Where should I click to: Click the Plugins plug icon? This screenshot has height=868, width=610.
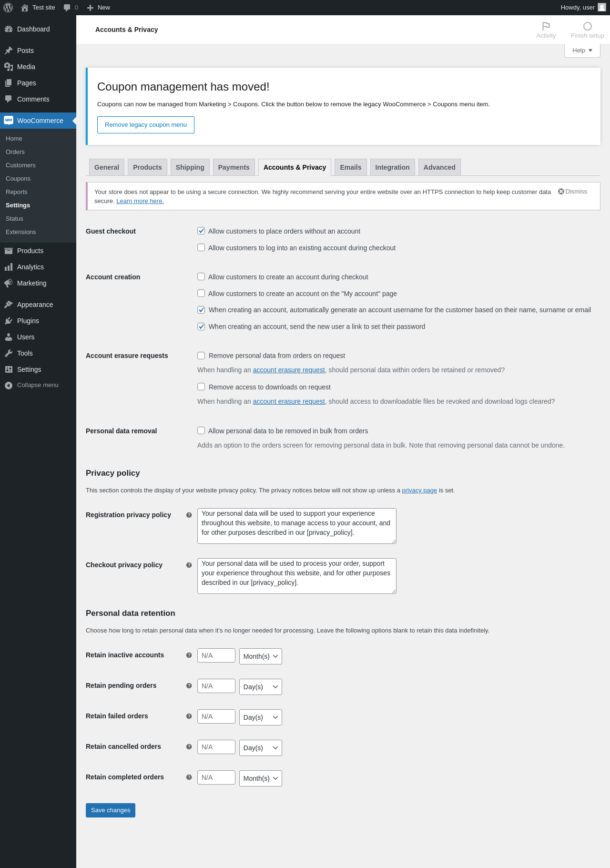[9, 321]
